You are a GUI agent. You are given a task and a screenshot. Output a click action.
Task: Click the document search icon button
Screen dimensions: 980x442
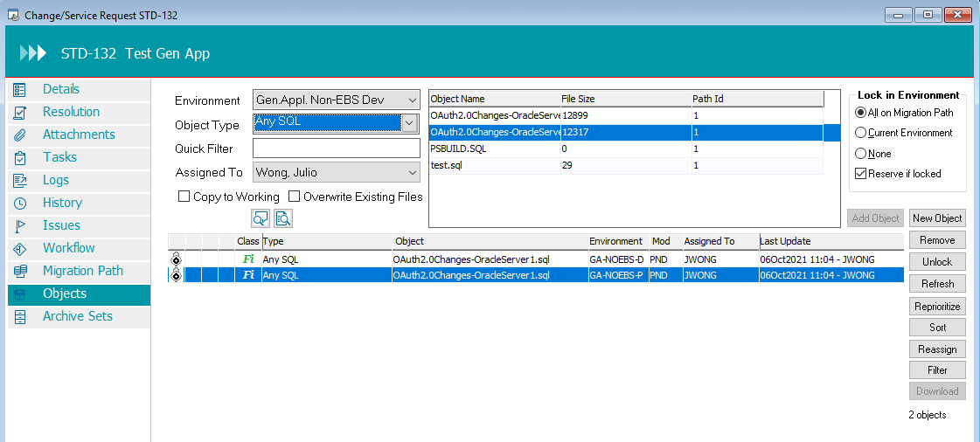(x=282, y=218)
